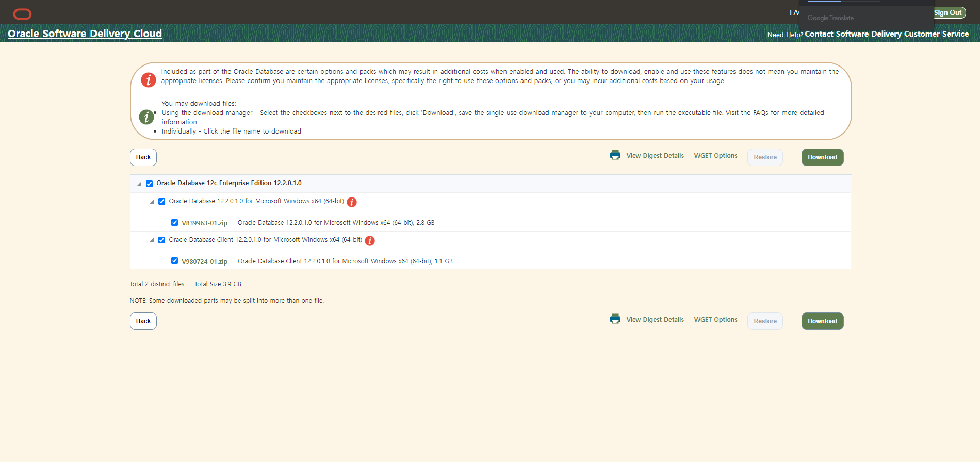Click the top Restore button

pos(765,157)
